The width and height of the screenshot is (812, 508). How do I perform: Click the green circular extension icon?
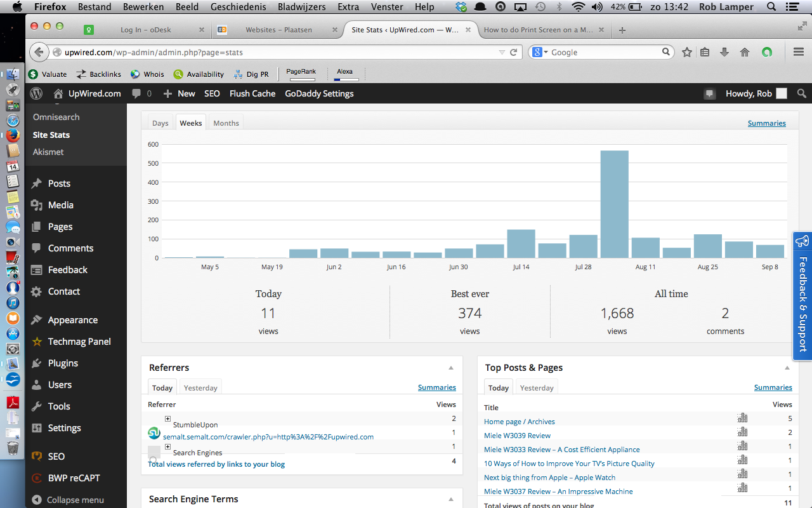click(767, 53)
